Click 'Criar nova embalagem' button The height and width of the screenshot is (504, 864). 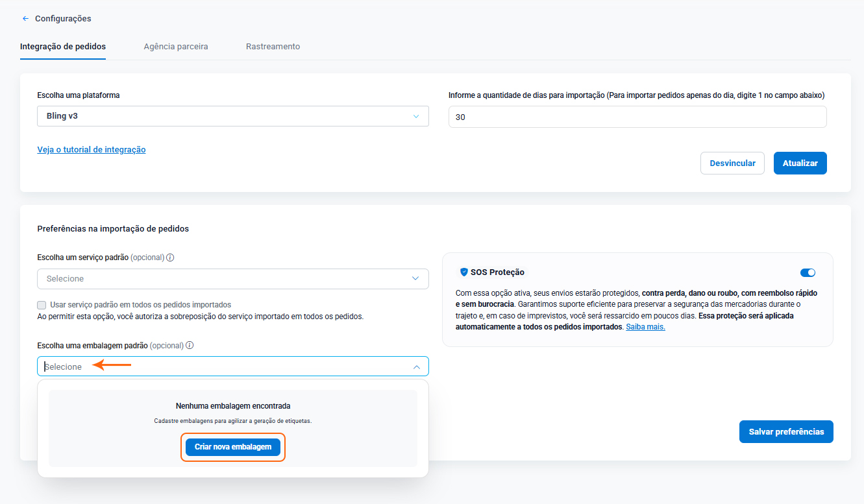click(233, 448)
